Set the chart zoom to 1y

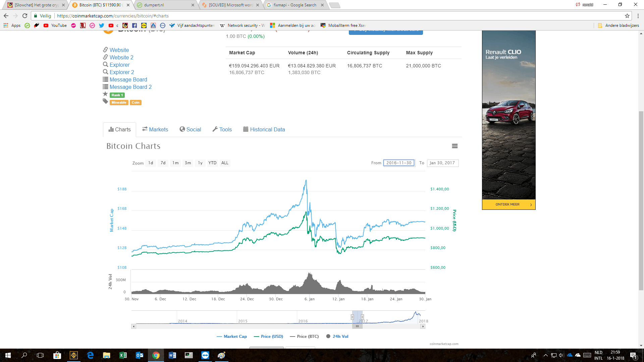pos(200,163)
